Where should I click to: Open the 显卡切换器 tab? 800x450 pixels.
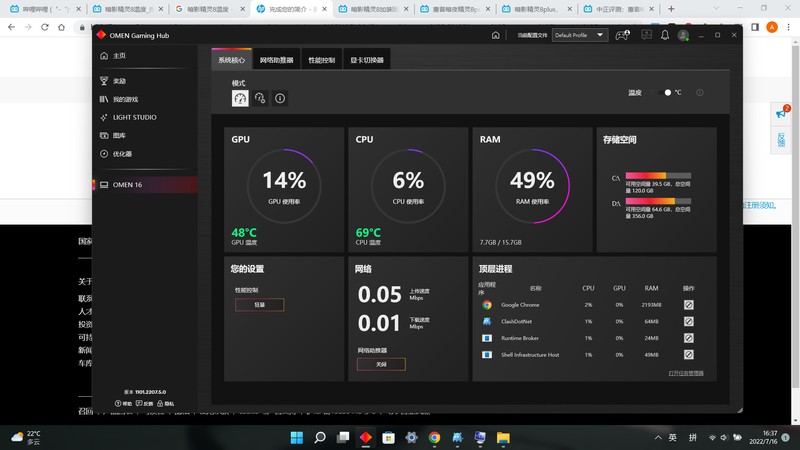367,60
